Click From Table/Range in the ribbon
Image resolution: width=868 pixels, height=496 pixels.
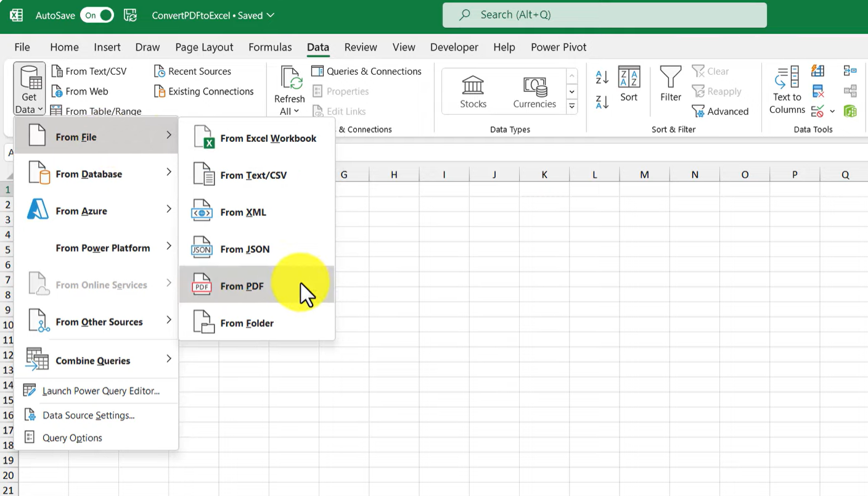96,111
